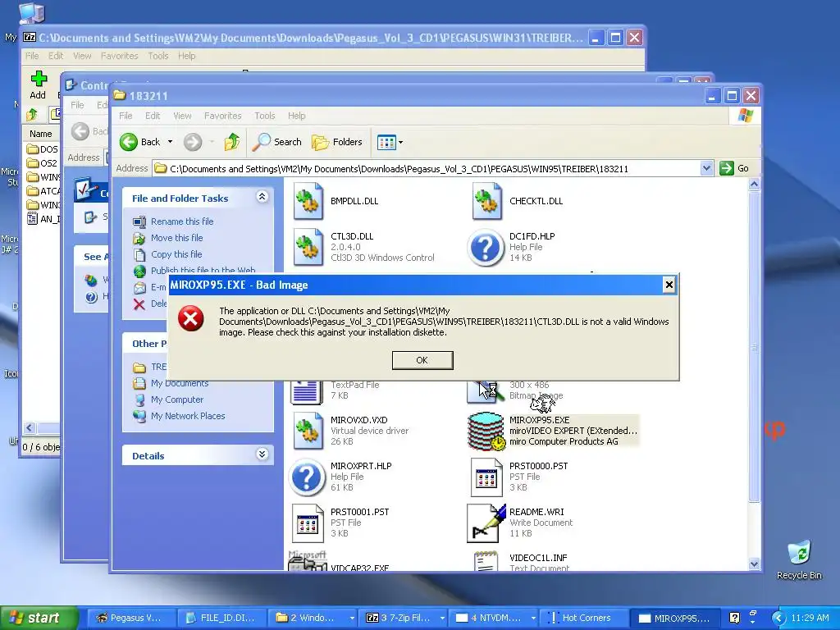Select the VIDEOC1L.INF file icon

click(486, 561)
